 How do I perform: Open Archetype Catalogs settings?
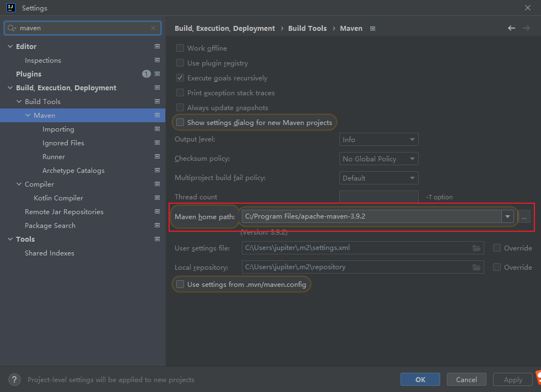click(x=73, y=171)
